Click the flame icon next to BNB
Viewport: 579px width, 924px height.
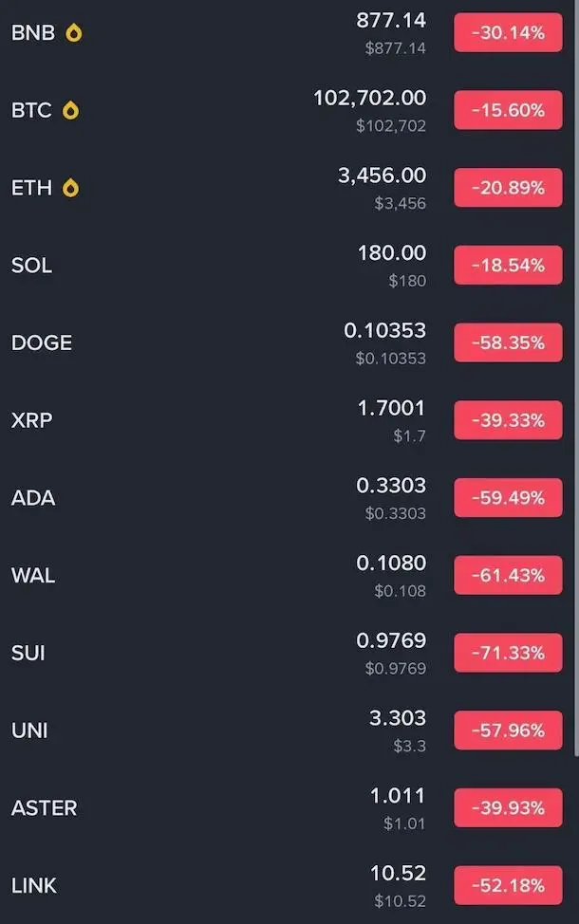pos(73,33)
